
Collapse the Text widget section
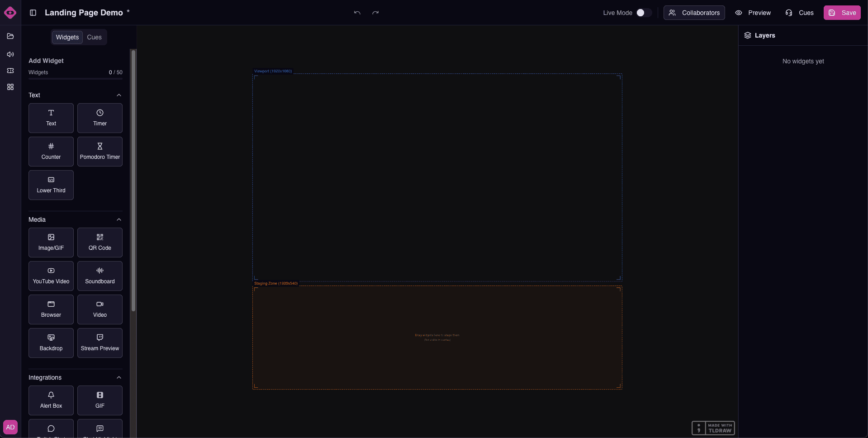(x=119, y=95)
